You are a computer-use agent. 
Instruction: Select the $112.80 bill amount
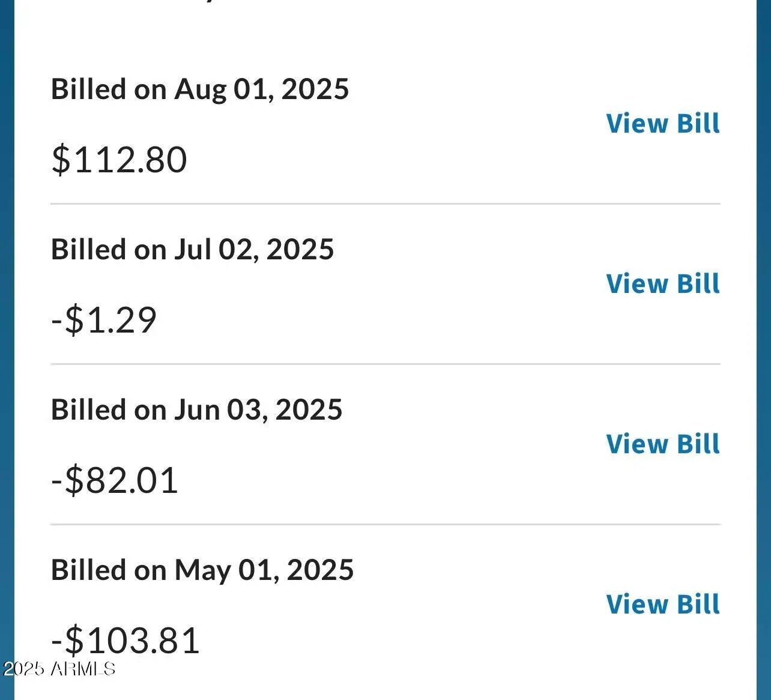click(x=119, y=160)
